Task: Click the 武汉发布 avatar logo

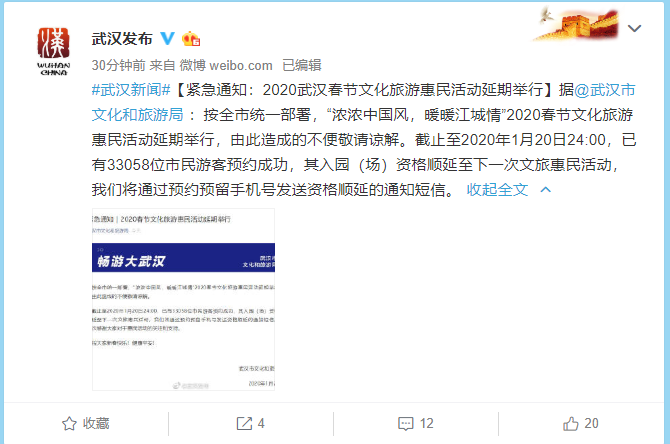Action: (53, 50)
